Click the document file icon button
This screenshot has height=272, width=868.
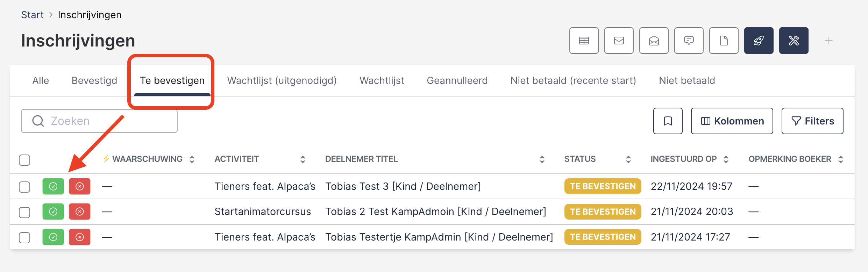[724, 41]
